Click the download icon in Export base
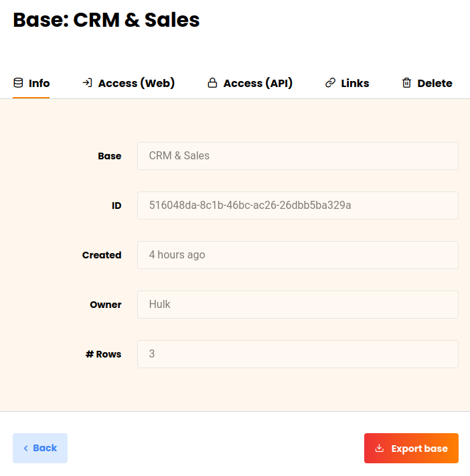The image size is (470, 476). (380, 449)
